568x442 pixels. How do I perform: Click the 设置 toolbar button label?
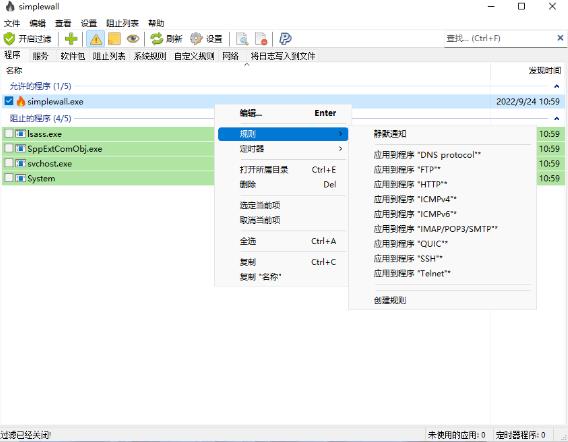coord(214,39)
